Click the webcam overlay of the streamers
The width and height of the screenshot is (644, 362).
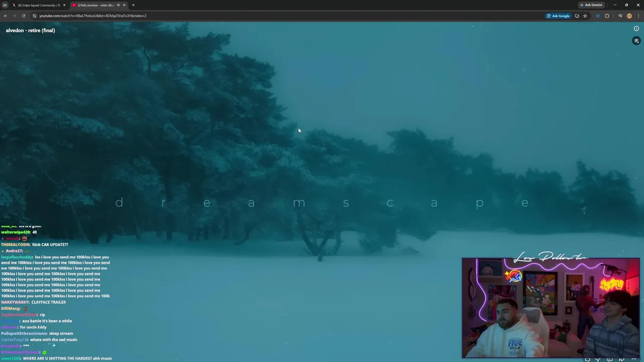(x=551, y=308)
